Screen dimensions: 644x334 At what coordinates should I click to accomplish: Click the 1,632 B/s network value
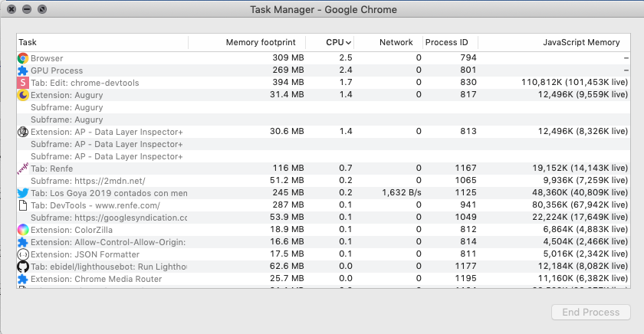click(x=401, y=192)
